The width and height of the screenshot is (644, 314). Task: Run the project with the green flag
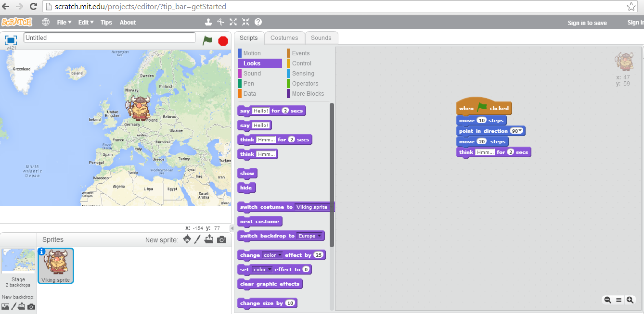point(207,41)
